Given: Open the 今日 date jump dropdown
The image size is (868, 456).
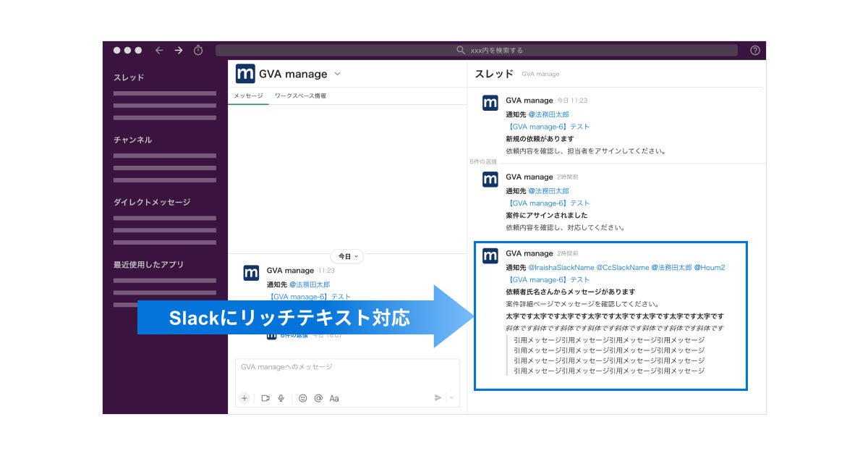Looking at the screenshot, I should click(347, 256).
